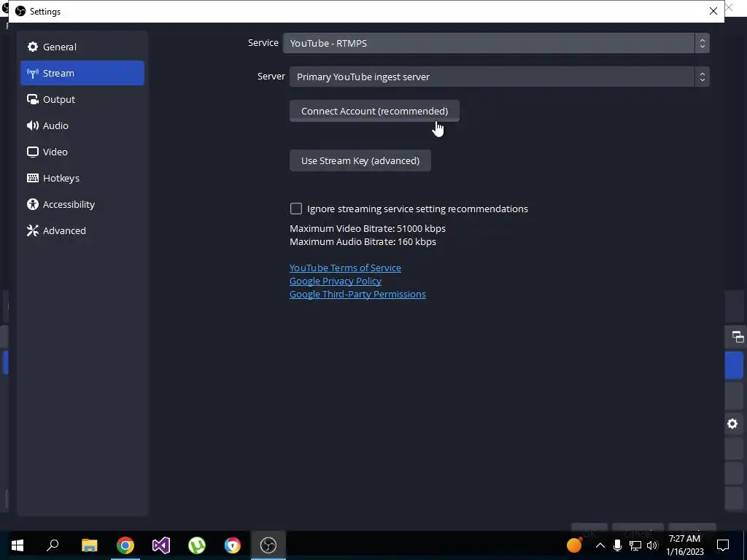Viewport: 747px width, 560px height.
Task: Open Google Privacy Policy link
Action: (336, 281)
